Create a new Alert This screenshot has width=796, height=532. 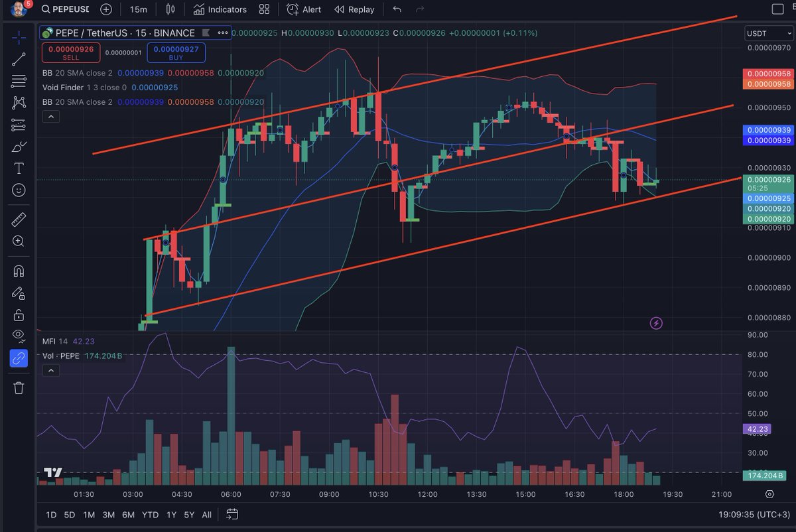click(304, 9)
